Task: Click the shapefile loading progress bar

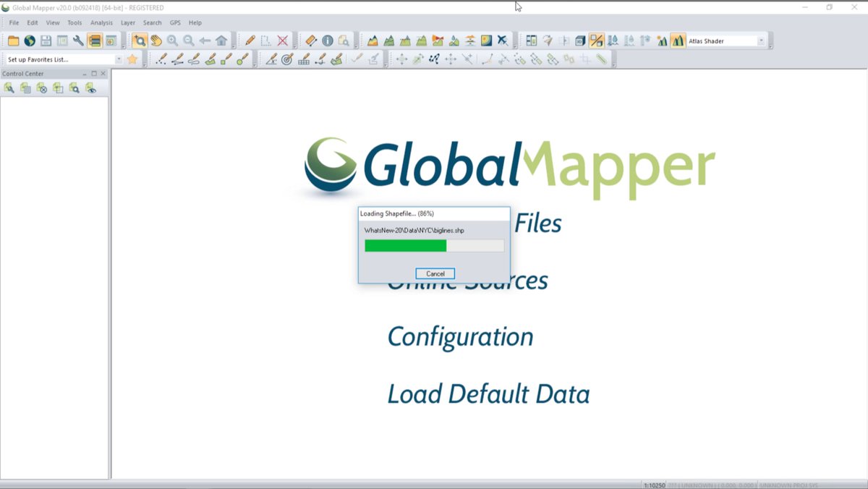Action: tap(434, 246)
